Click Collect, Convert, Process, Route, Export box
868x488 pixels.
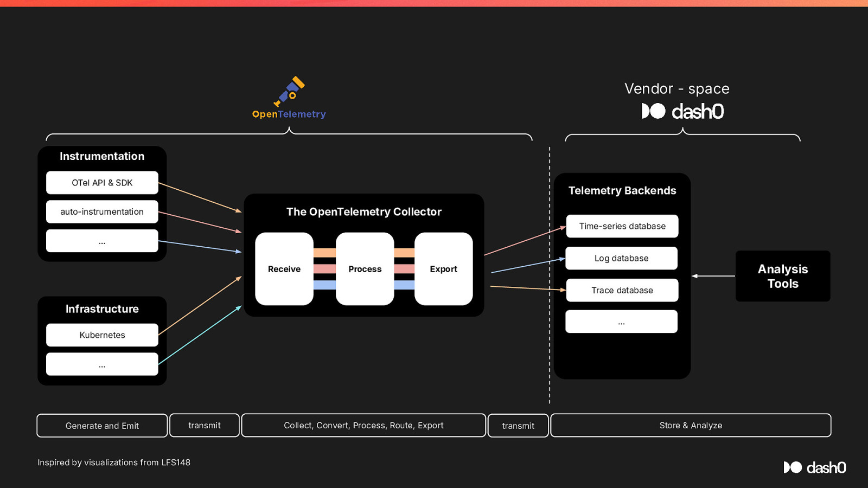point(363,425)
